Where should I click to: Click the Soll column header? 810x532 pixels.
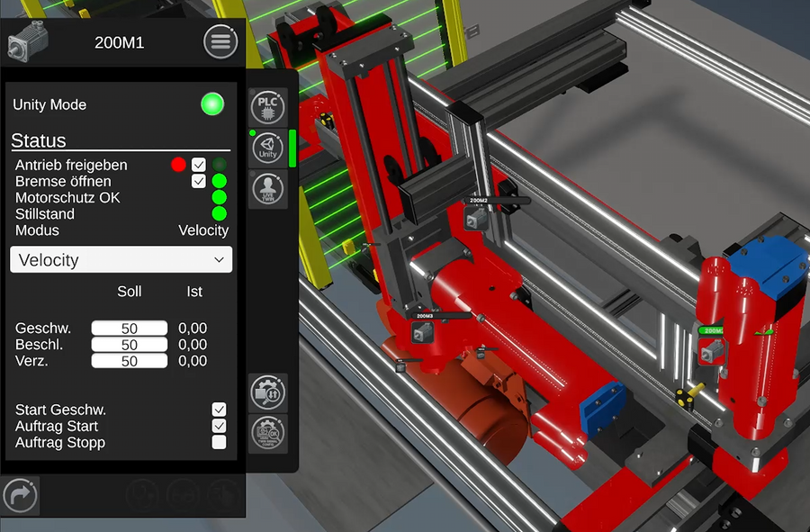[129, 292]
